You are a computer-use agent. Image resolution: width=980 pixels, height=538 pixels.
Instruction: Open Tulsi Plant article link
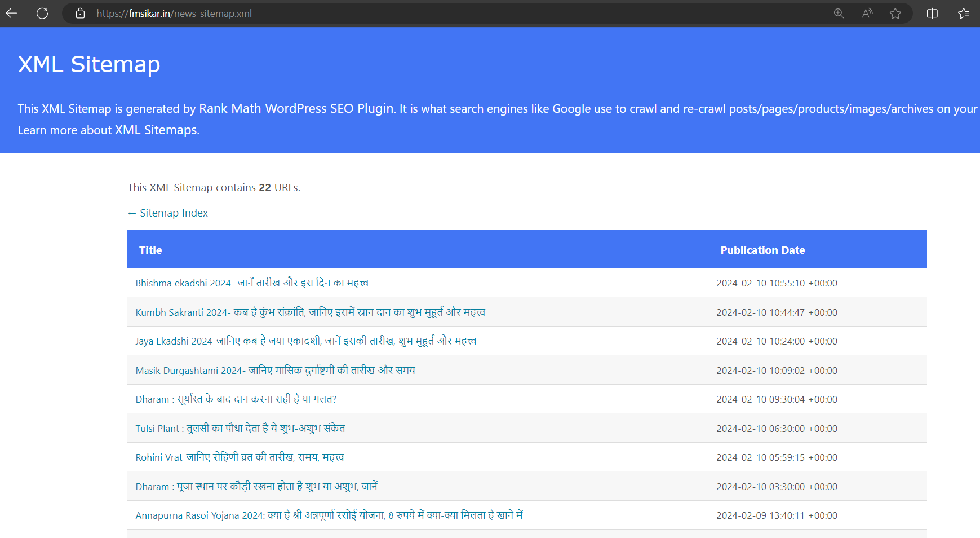(x=240, y=429)
